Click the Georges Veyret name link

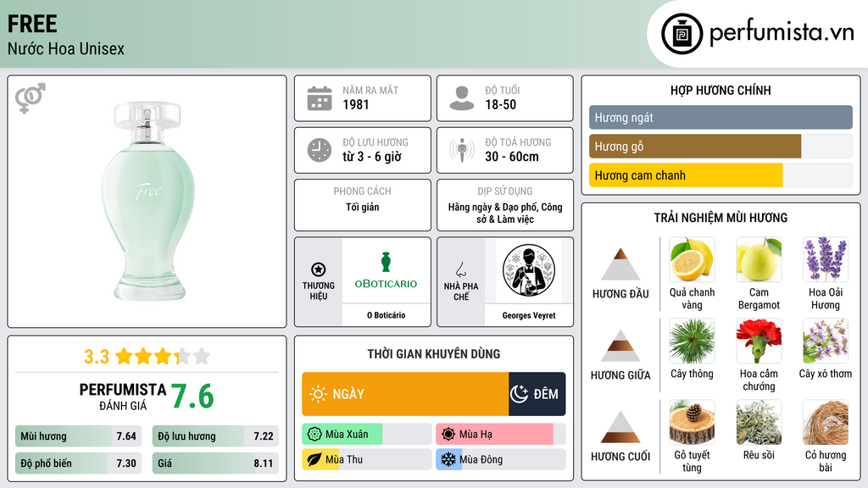(x=529, y=315)
